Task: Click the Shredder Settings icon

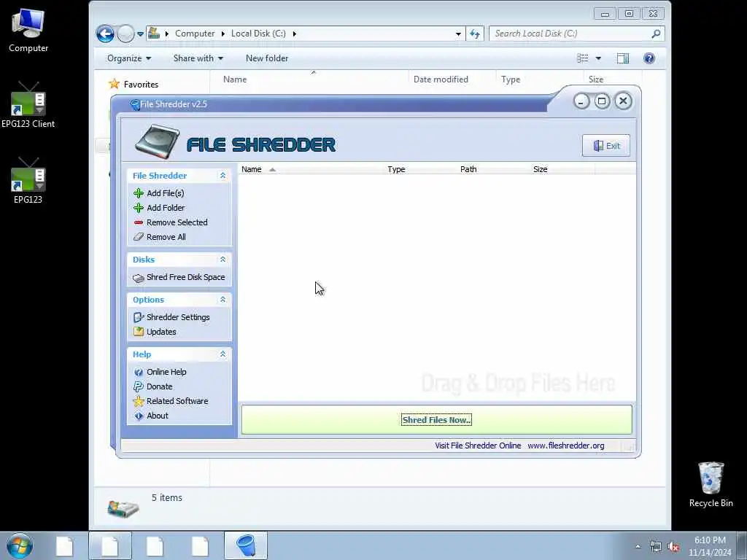Action: pos(139,318)
